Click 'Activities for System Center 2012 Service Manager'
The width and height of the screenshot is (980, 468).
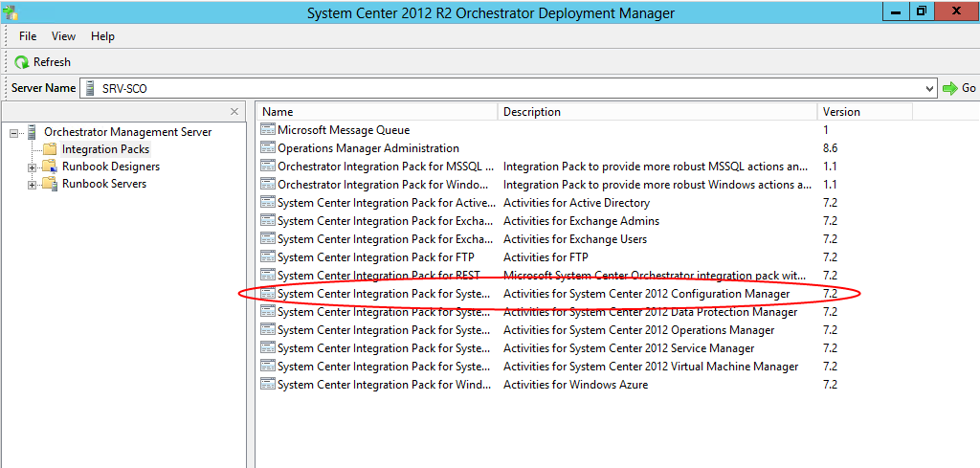pyautogui.click(x=629, y=348)
